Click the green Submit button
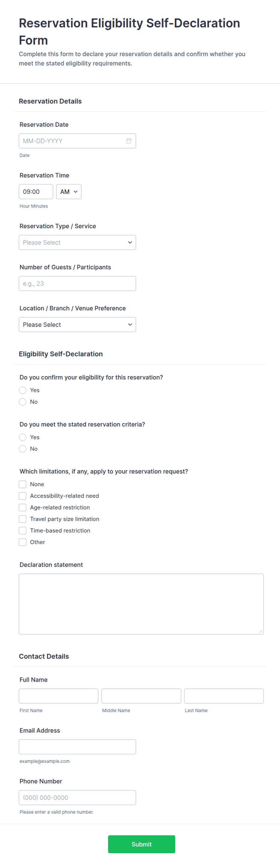The height and width of the screenshot is (868, 280). point(142,844)
